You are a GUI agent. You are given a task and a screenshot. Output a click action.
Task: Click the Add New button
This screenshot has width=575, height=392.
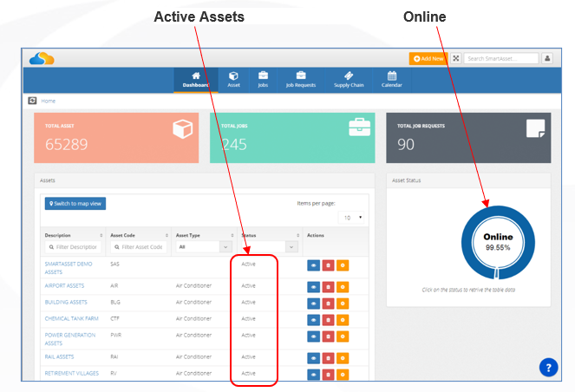(428, 58)
